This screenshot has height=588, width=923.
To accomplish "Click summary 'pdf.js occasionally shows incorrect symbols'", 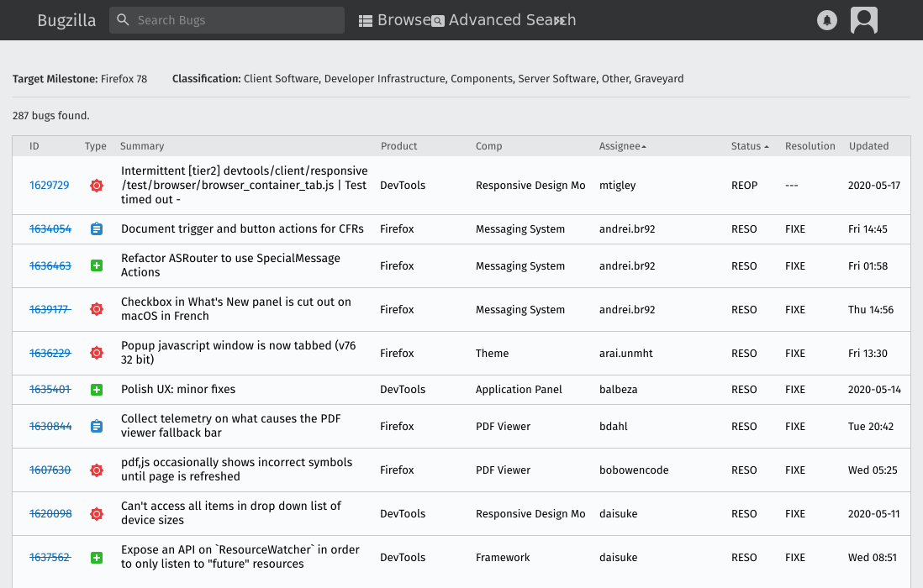I will 236,470.
